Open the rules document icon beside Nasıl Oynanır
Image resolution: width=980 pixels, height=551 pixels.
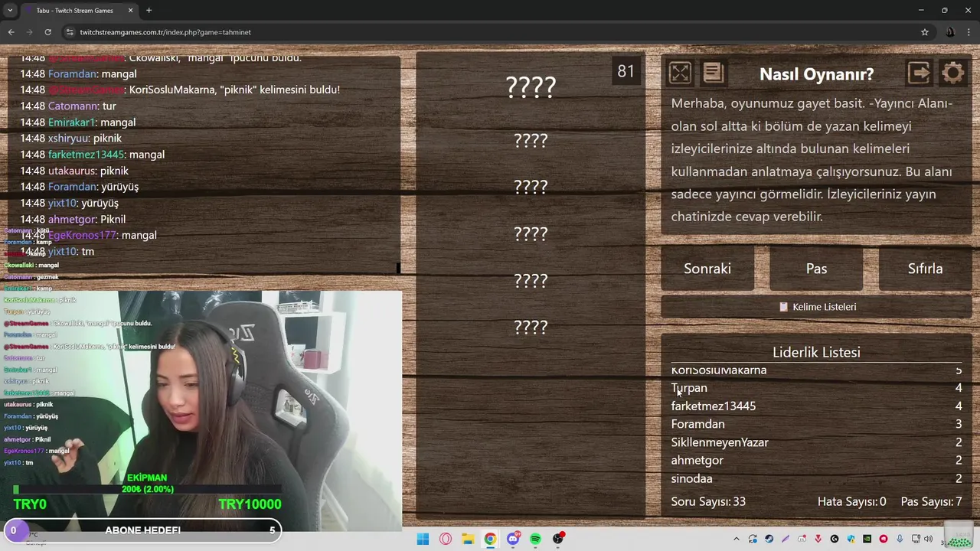coord(713,73)
